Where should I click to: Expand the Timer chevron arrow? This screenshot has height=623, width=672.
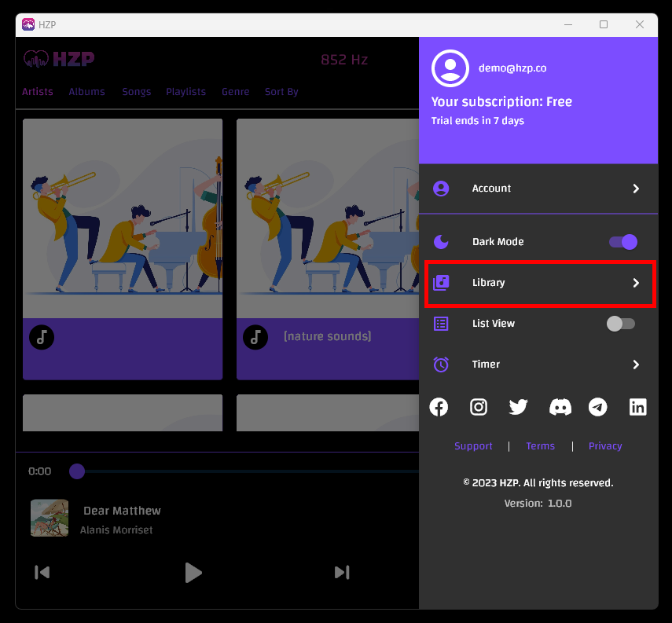[x=636, y=365]
